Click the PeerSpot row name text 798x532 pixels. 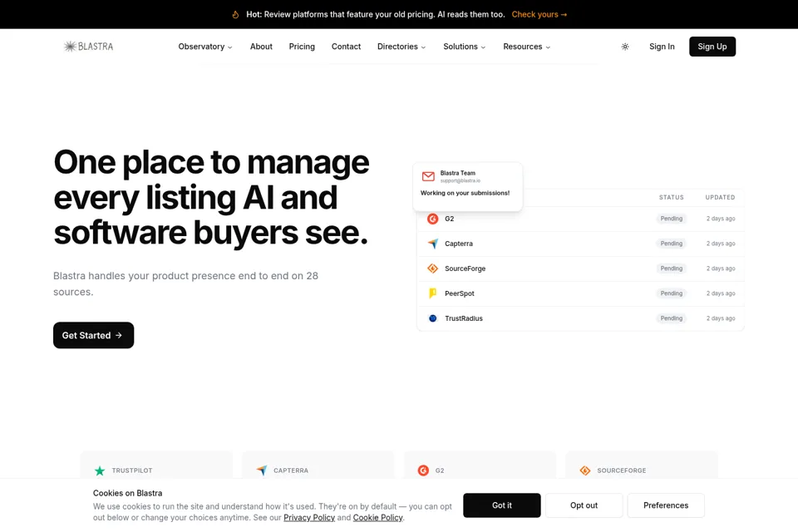[x=460, y=293]
